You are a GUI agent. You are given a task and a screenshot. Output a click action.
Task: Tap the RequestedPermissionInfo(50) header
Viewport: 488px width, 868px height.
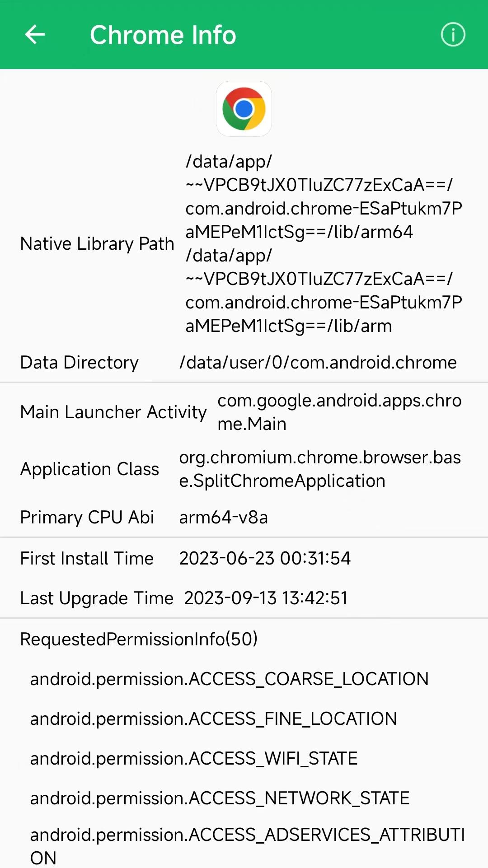139,639
